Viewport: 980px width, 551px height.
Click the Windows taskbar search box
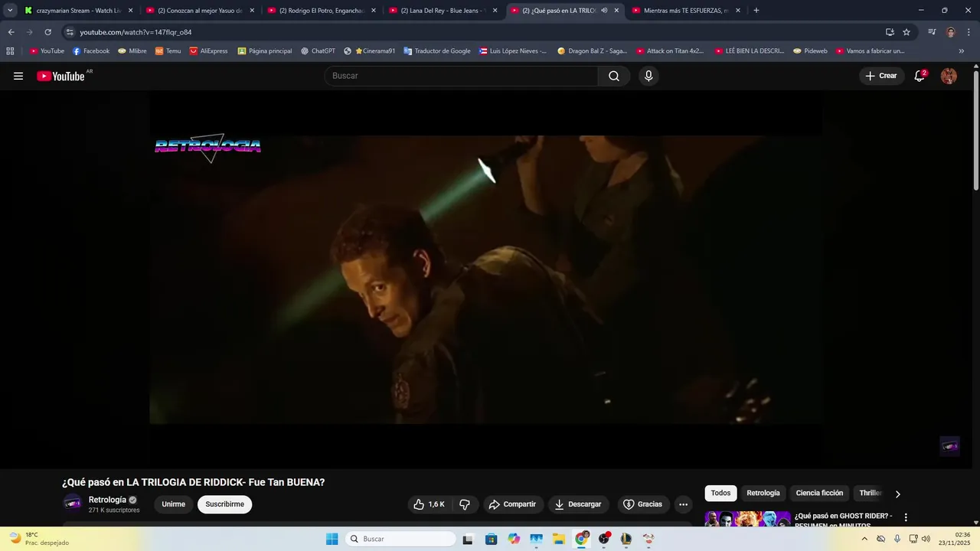[x=400, y=539]
